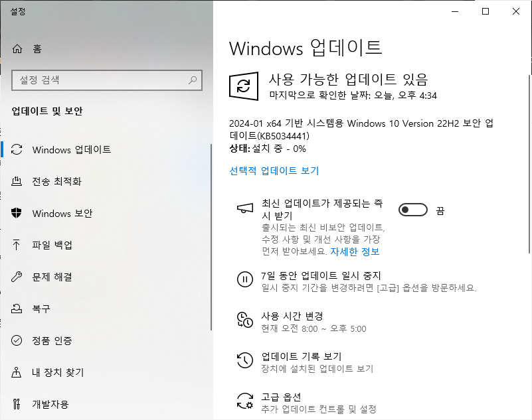
Task: Toggle 최신 업데이트가 제공되는 즉시 받기 switch
Action: pos(413,210)
